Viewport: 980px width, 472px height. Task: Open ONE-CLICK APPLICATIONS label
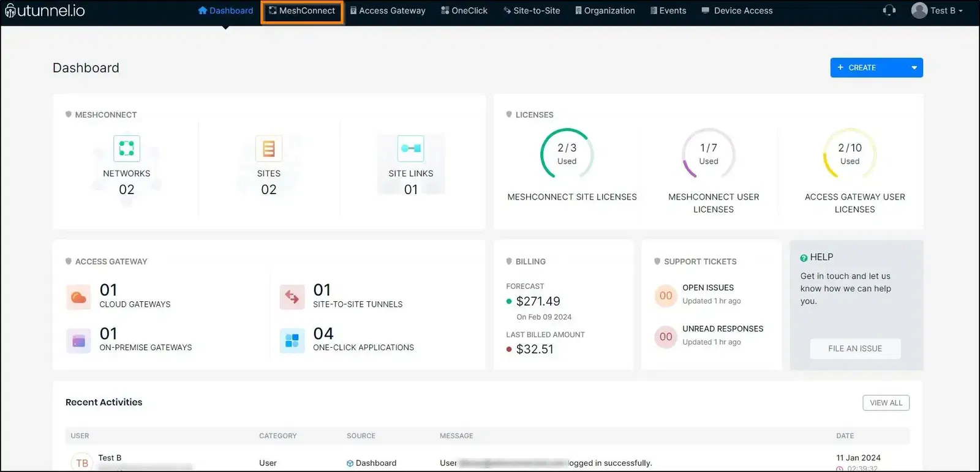(x=364, y=348)
